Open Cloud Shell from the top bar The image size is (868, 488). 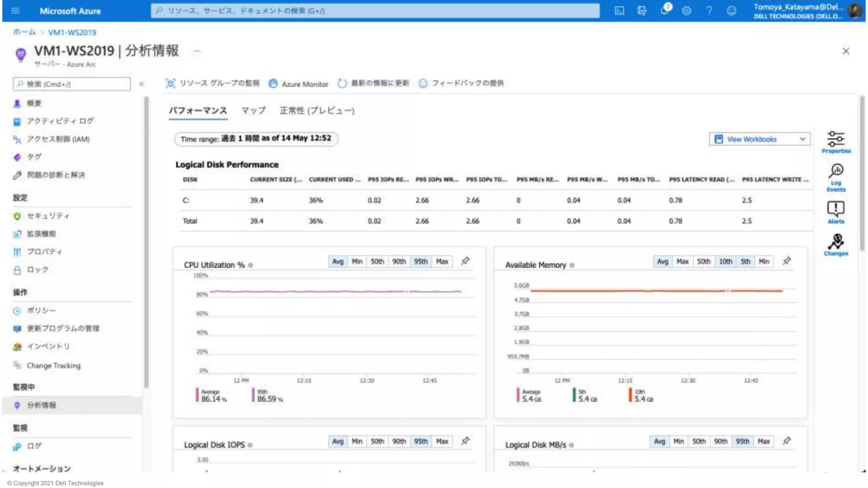(619, 11)
